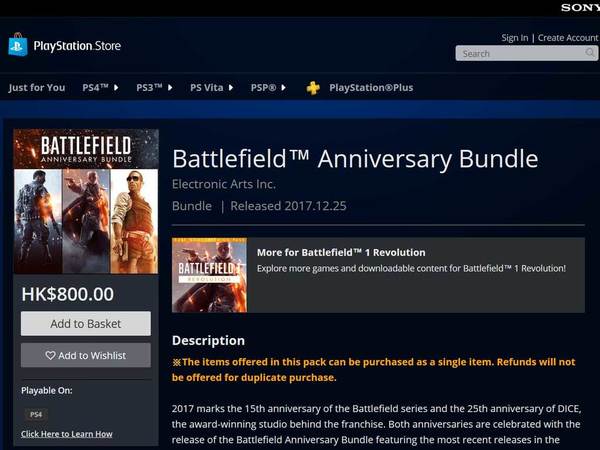600x450 pixels.
Task: Open the Battlefield 1 Revolution thumbnail
Action: tap(209, 275)
